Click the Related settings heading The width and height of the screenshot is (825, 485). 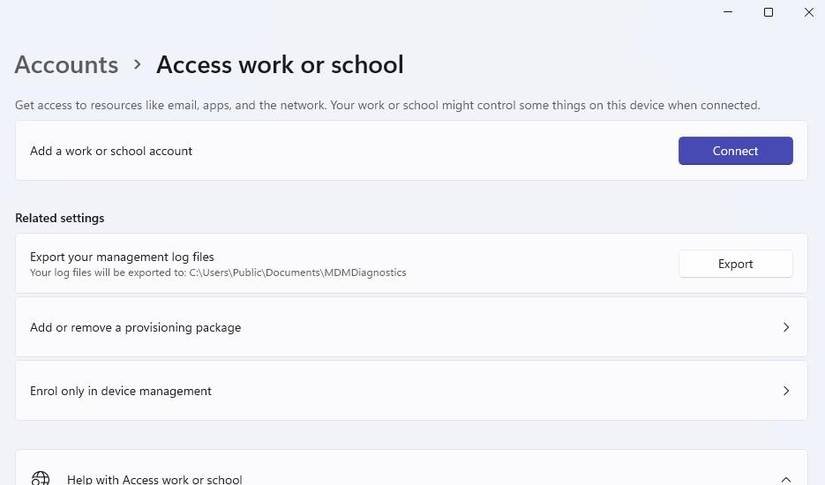tap(60, 218)
